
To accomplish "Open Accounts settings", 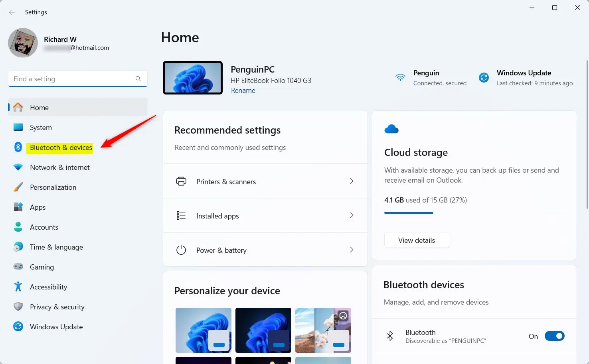I will [44, 227].
